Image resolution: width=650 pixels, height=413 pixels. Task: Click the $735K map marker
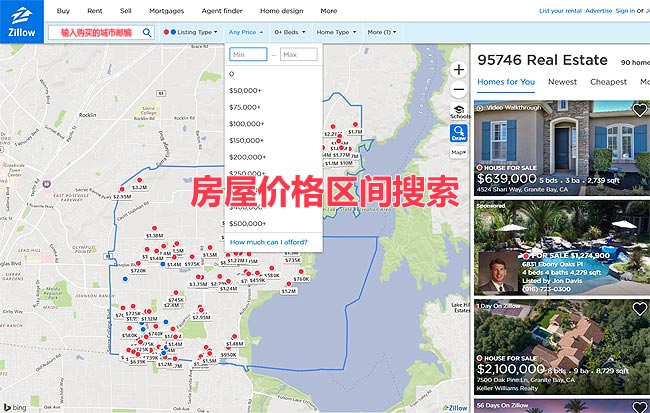coord(293,260)
